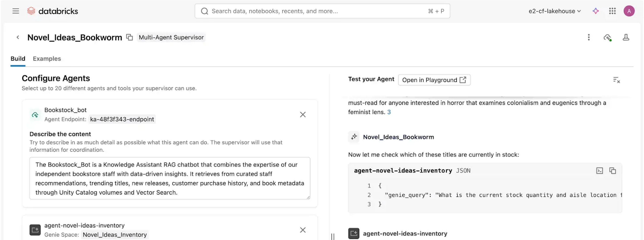This screenshot has width=644, height=240.
Task: Copy the agent-novel-ideas-inventory JSON code
Action: coord(613,171)
